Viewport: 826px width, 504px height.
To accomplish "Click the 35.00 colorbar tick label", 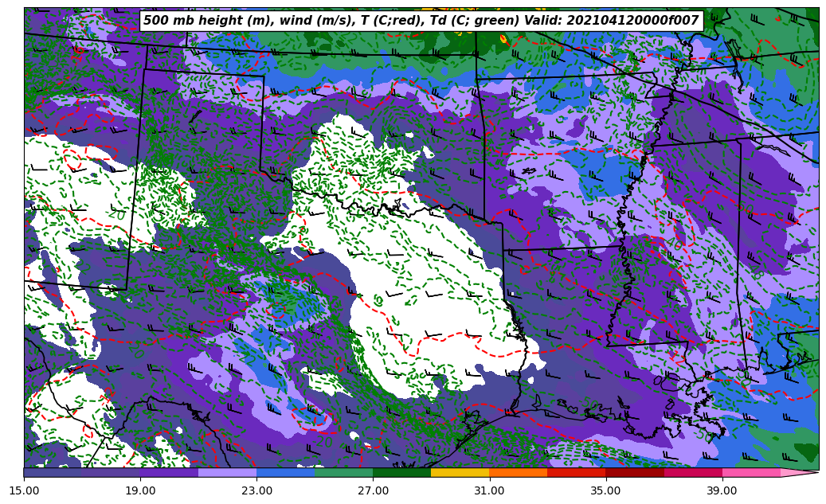I will (x=605, y=490).
